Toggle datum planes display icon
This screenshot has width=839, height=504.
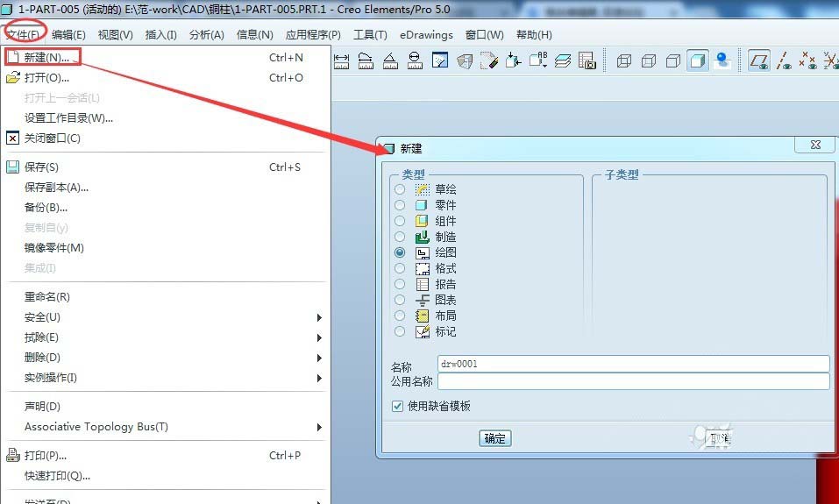pos(759,60)
